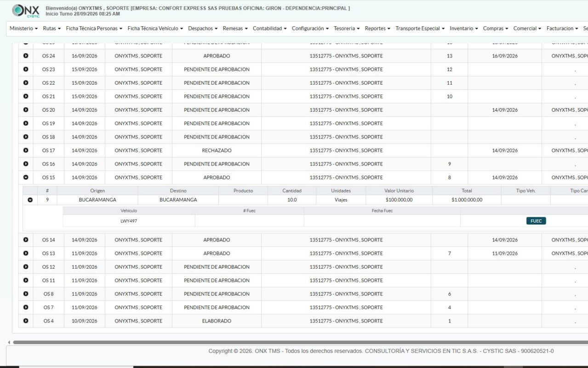Expand row OS 4 details
This screenshot has height=368, width=588.
(x=26, y=321)
